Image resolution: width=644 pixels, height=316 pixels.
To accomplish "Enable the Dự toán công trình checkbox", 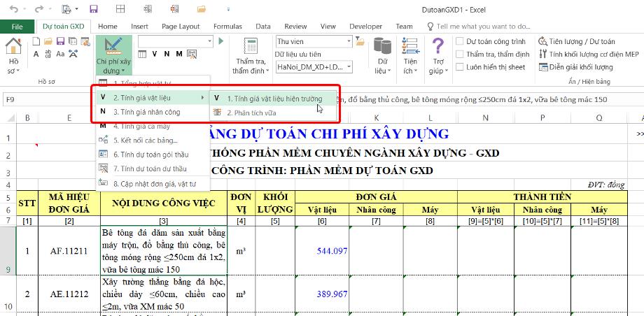I will pos(460,41).
